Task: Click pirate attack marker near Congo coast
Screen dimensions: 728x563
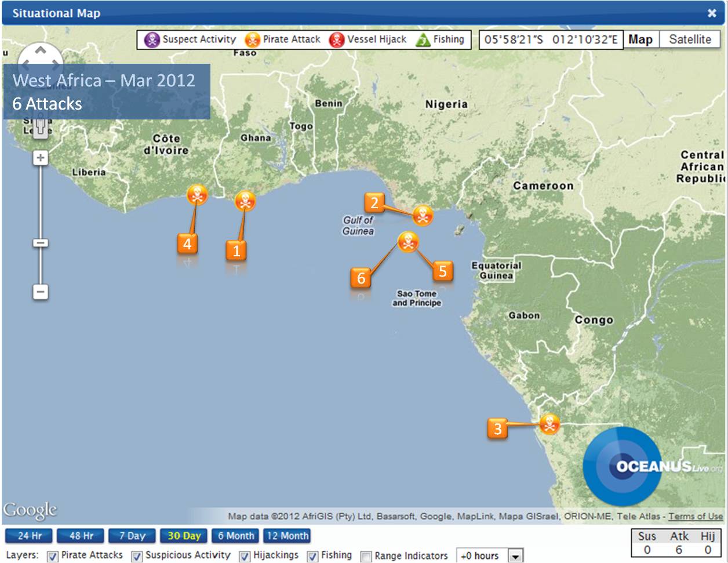Action: point(549,424)
